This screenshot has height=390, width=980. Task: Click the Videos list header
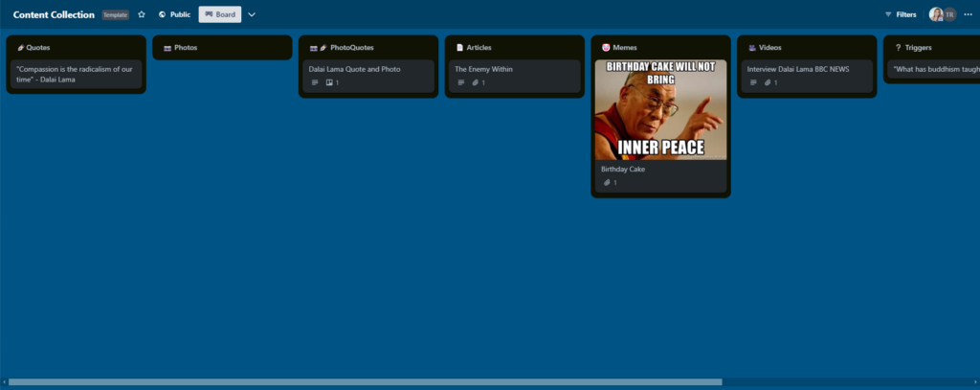coord(770,48)
